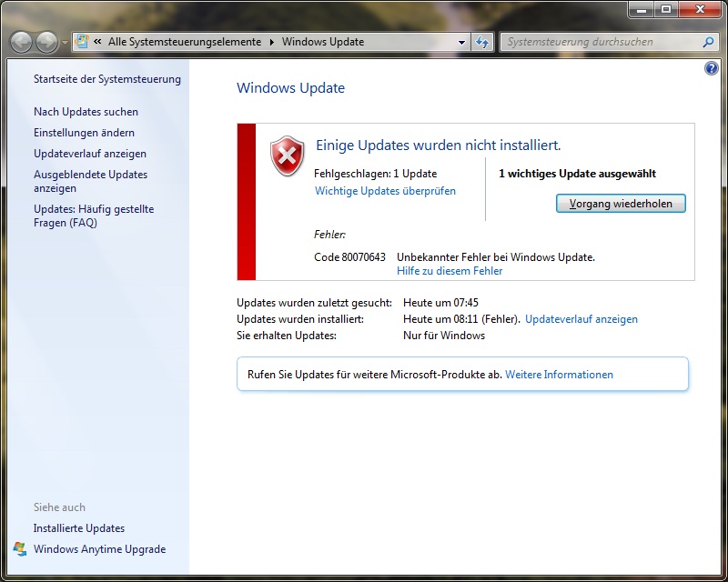The height and width of the screenshot is (582, 728).
Task: Expand arrow after Alle Systemsteuerungselemente
Action: (x=271, y=42)
